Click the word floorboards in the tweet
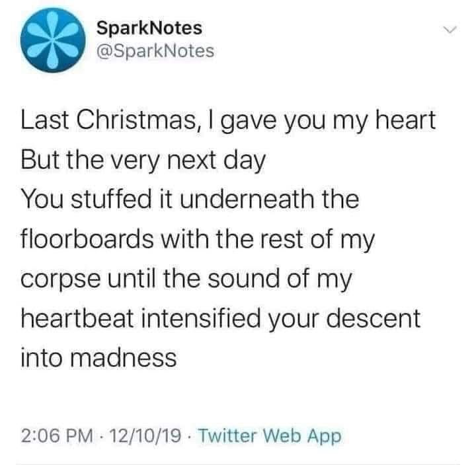The image size is (476, 465). tap(87, 238)
